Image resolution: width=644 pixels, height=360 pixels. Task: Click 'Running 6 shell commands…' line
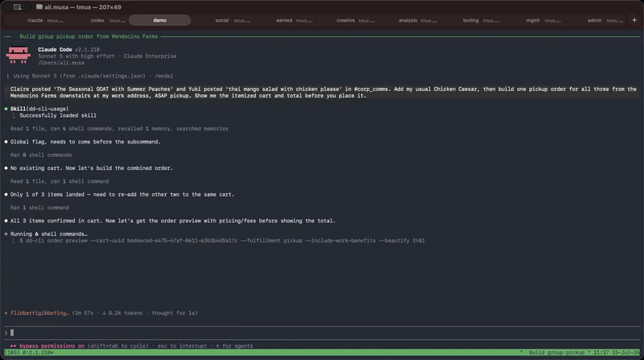(x=49, y=234)
